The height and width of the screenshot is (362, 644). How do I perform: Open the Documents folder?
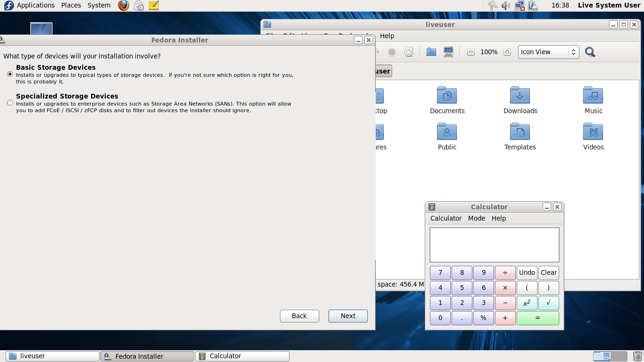pyautogui.click(x=447, y=100)
